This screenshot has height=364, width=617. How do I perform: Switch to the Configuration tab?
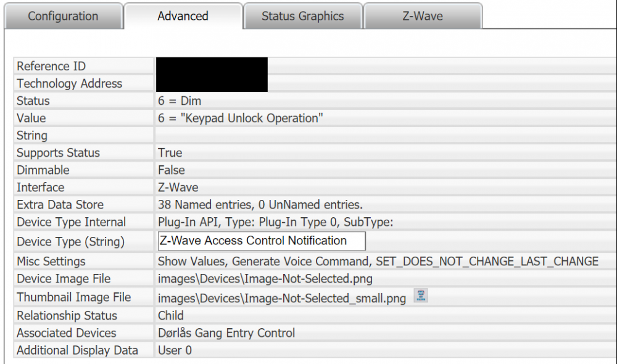point(63,16)
